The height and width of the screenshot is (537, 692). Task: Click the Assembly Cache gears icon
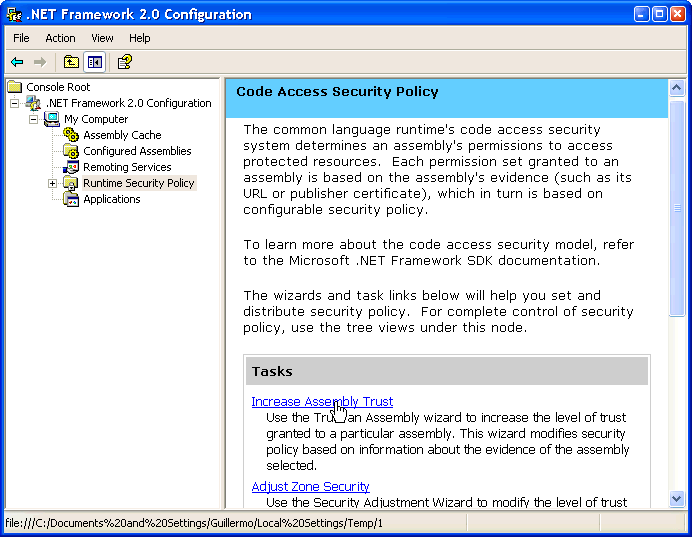71,135
